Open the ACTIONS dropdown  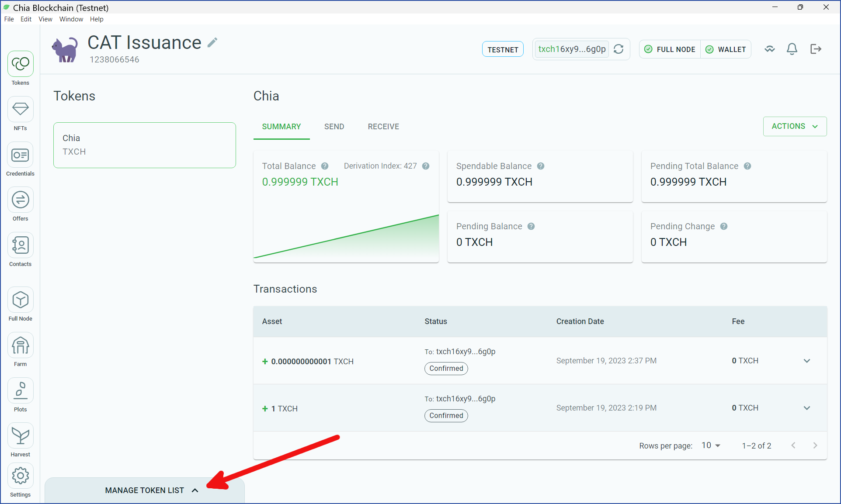click(795, 126)
